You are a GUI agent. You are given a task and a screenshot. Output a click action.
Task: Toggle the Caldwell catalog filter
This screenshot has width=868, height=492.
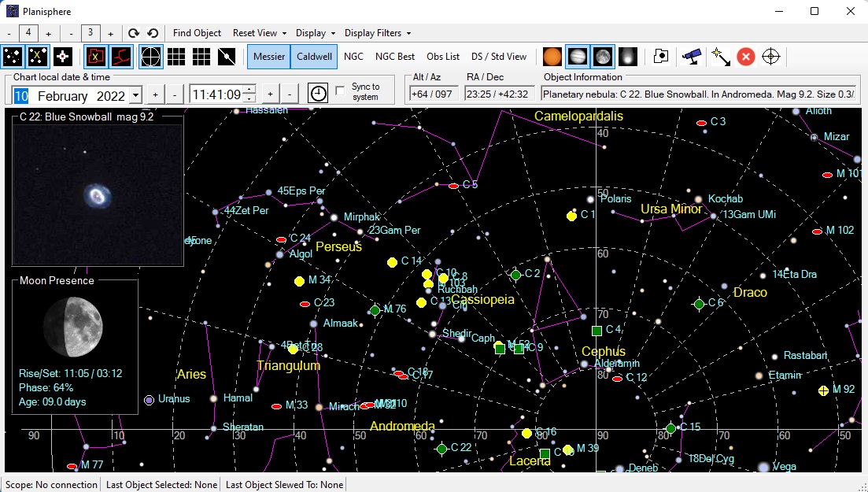pos(314,57)
